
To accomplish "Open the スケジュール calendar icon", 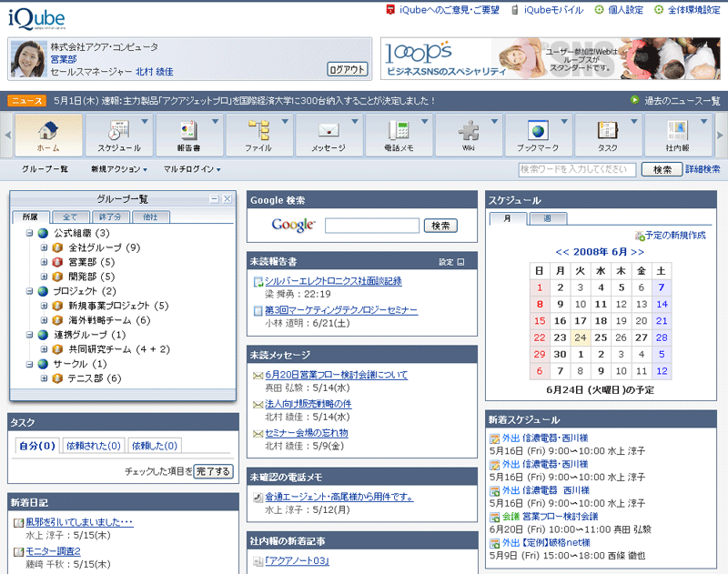I will pos(119,130).
